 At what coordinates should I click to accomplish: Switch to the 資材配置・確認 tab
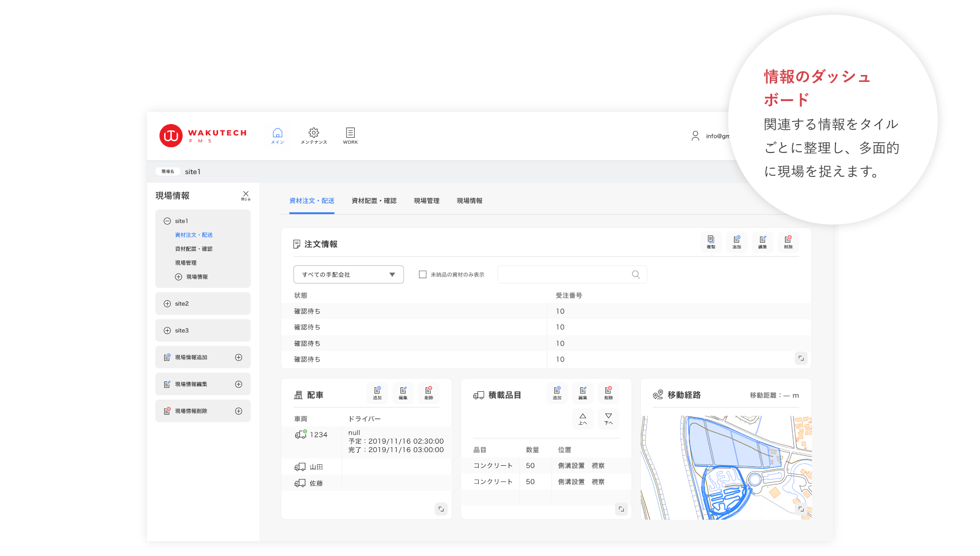pos(374,201)
